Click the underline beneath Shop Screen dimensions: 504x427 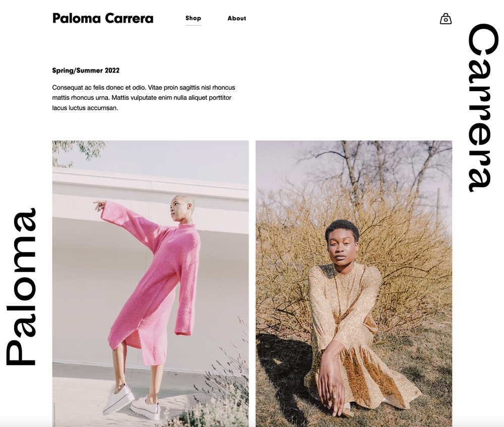193,25
